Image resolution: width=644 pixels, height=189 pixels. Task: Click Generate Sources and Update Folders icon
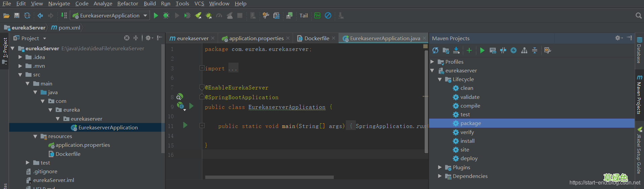coord(446,50)
